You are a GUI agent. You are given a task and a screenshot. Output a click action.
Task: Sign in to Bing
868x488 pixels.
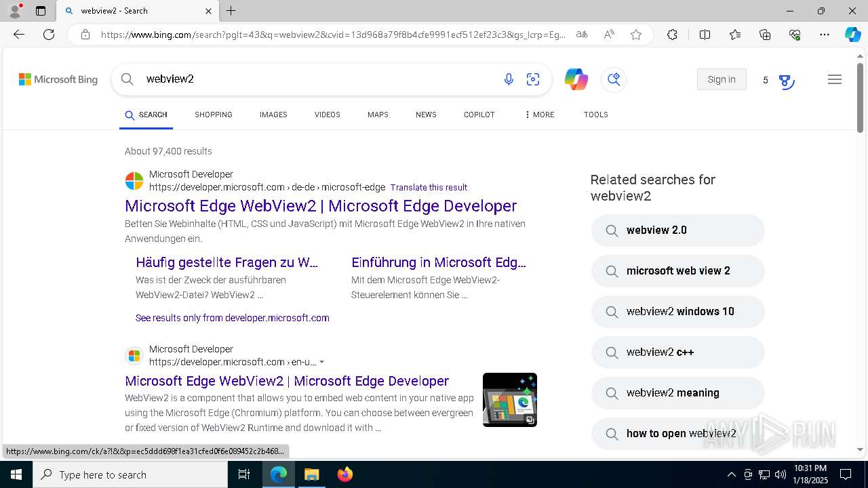722,79
